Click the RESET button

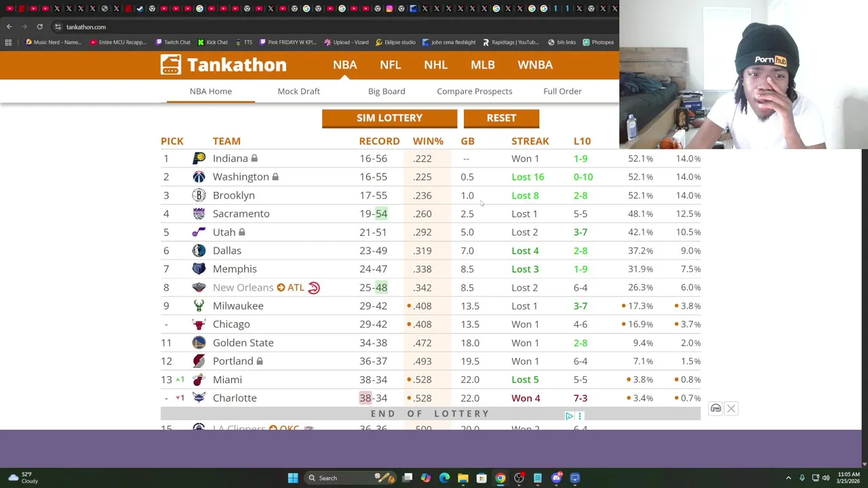coord(501,118)
